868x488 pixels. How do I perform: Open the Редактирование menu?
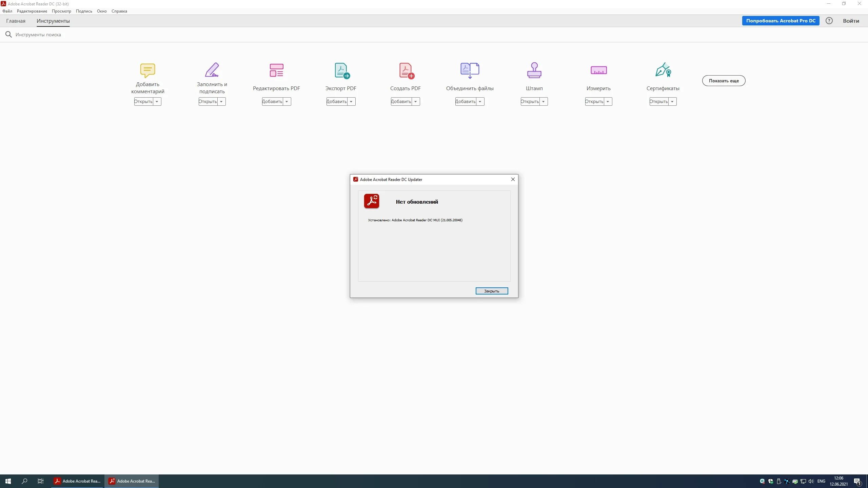[32, 11]
